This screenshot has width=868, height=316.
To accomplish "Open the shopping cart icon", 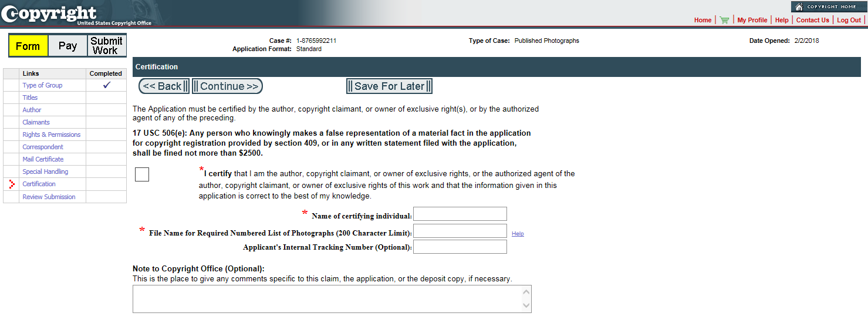I will click(x=724, y=20).
